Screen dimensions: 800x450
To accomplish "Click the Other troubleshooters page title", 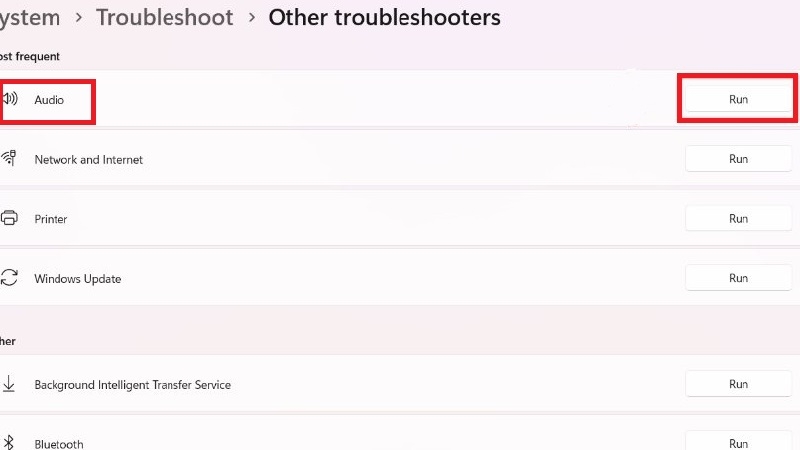I will [x=384, y=17].
